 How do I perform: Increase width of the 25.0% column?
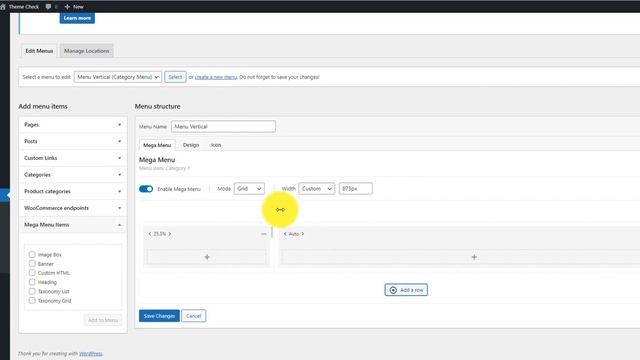(170, 234)
